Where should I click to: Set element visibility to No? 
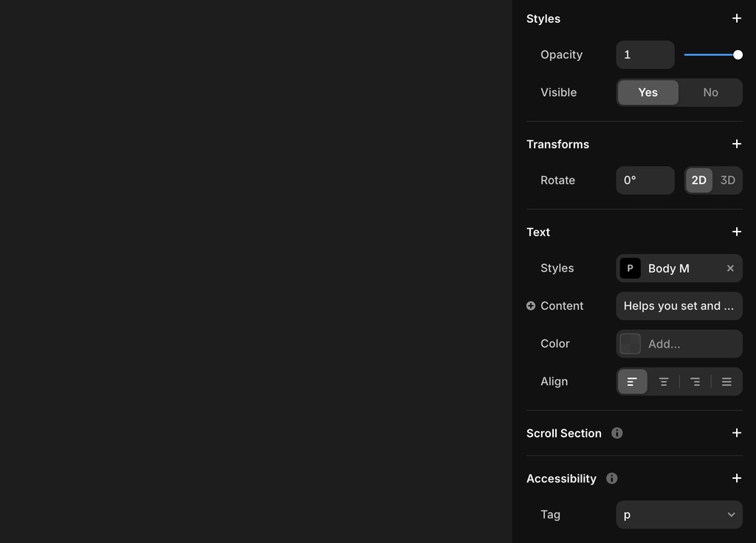tap(709, 92)
